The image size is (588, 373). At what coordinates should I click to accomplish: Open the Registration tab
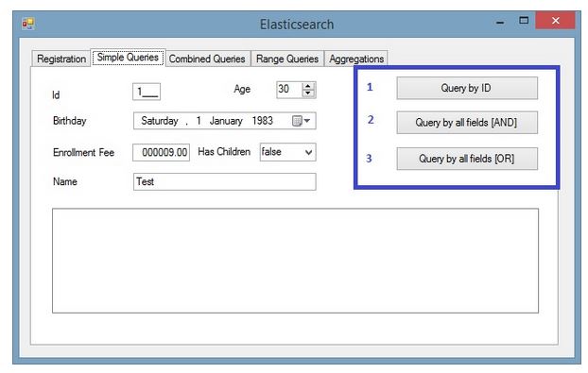coord(61,59)
